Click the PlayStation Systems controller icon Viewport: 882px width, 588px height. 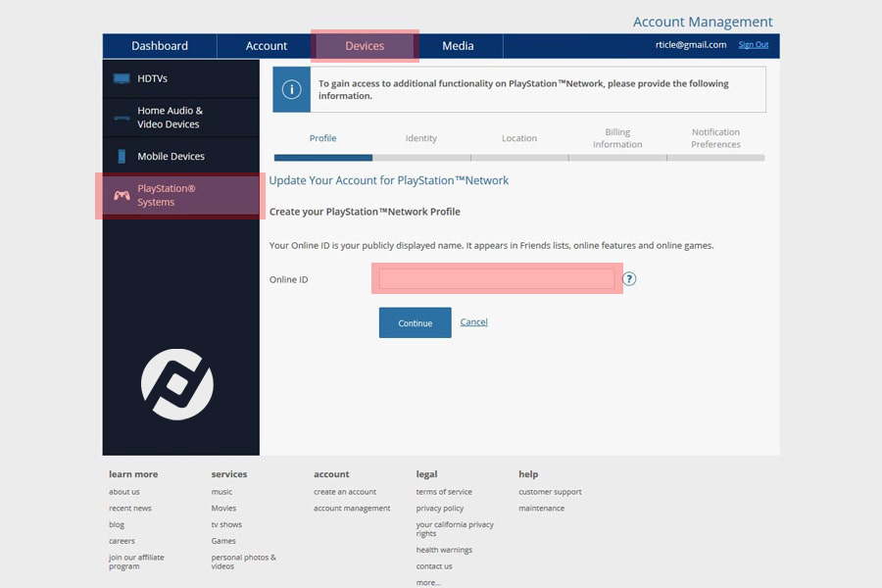pos(122,195)
